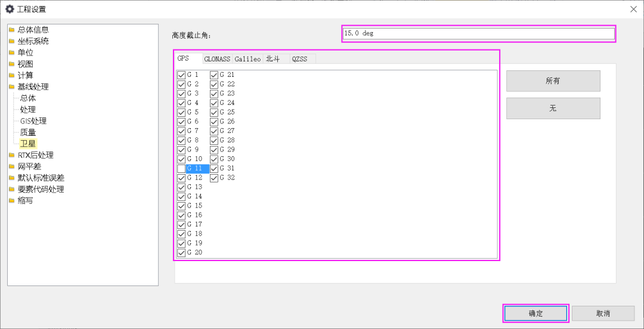Uncheck satellite G 22
The image size is (644, 329).
pos(214,84)
